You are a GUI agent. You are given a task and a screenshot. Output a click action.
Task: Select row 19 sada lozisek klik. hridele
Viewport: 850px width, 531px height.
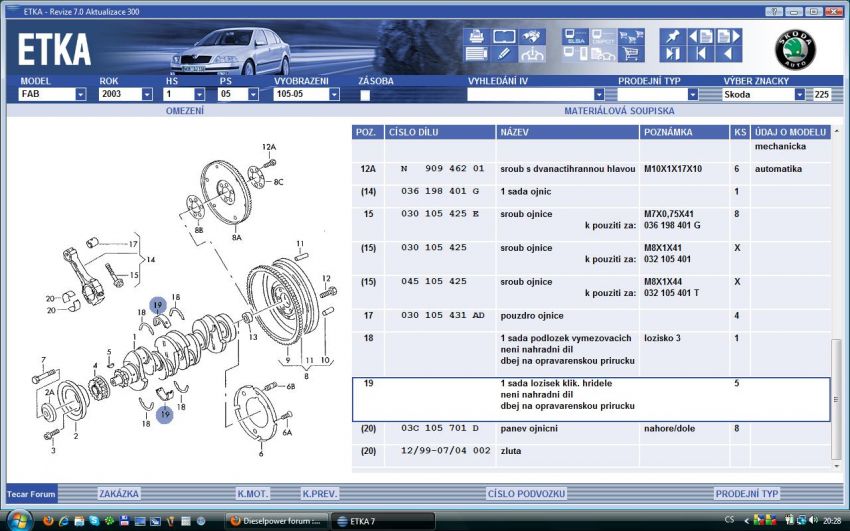pos(591,399)
